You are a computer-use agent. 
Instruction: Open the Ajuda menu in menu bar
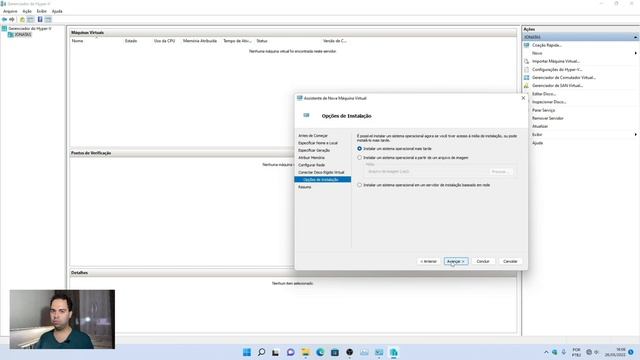point(57,11)
